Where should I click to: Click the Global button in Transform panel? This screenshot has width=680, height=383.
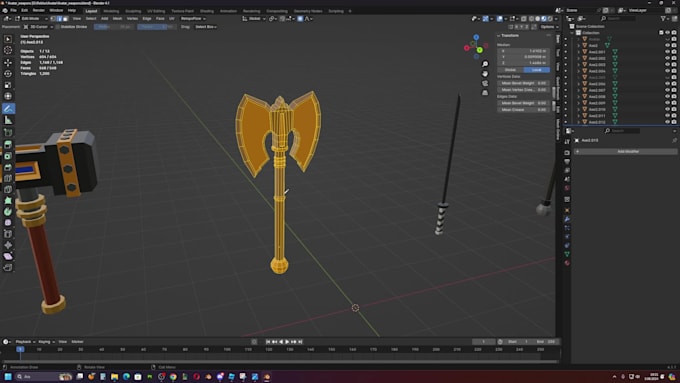[x=510, y=70]
